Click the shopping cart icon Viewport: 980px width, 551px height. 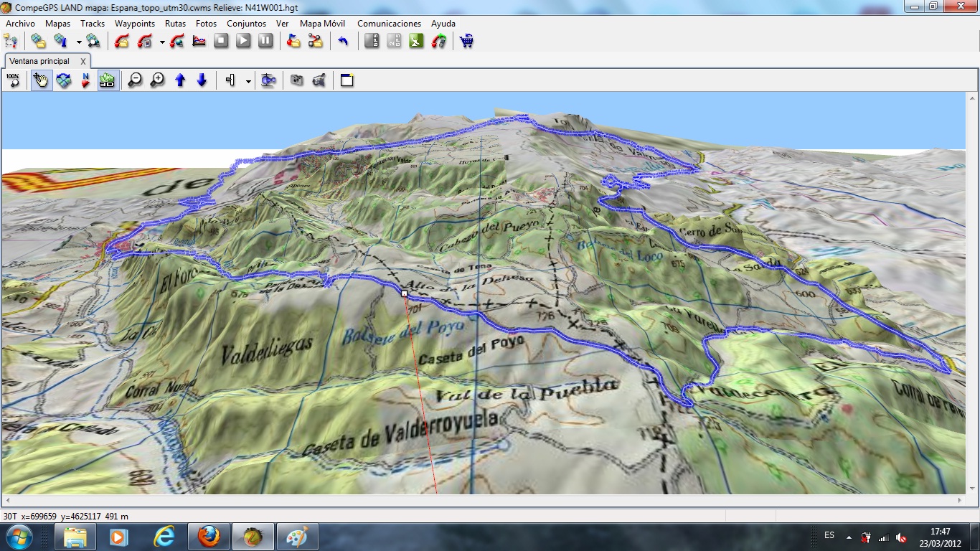click(466, 41)
